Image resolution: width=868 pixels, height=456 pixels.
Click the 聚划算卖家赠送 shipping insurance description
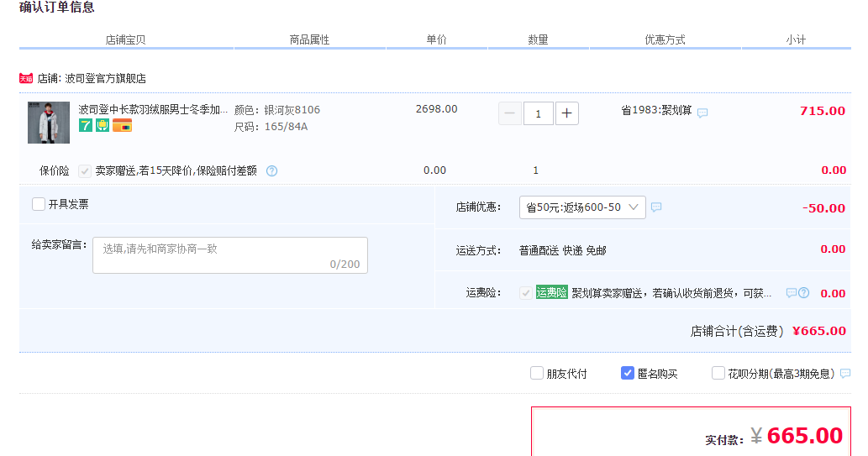point(671,293)
